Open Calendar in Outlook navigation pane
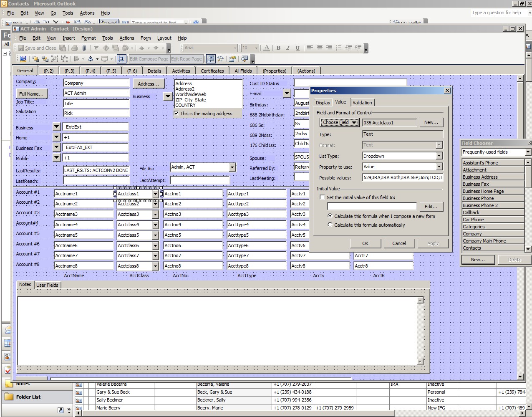Image resolution: width=532 pixels, height=417 pixels. (x=7, y=343)
